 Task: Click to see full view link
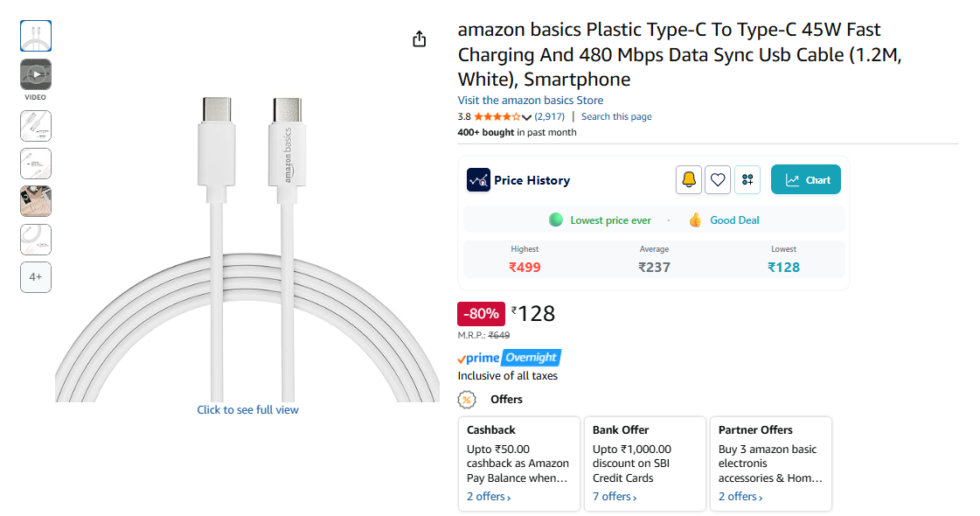pos(247,410)
